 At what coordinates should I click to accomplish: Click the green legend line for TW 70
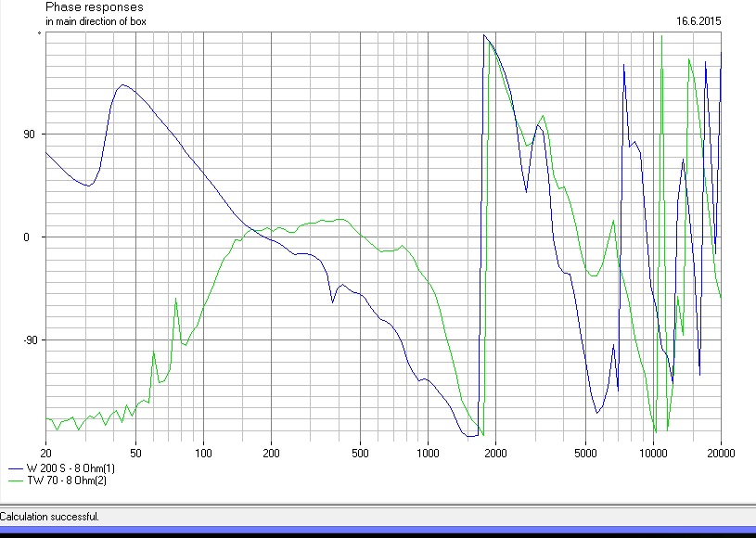pos(16,481)
